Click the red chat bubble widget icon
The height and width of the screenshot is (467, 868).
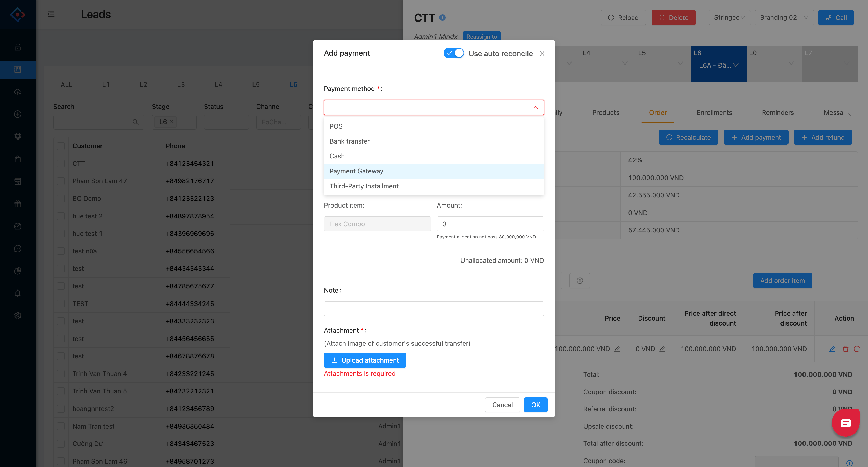845,423
